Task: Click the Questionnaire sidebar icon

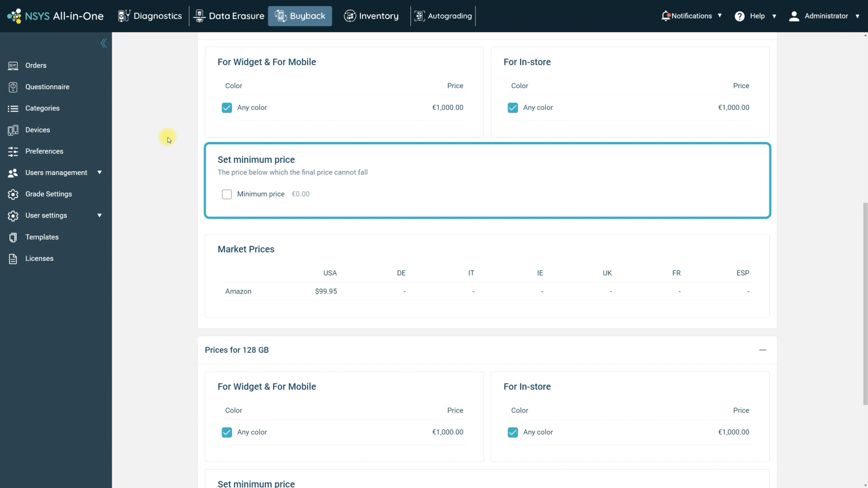Action: click(13, 87)
